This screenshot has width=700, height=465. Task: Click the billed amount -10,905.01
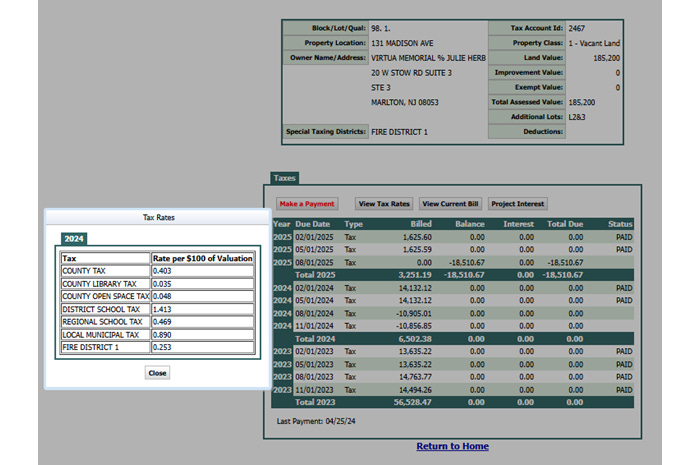pyautogui.click(x=414, y=313)
